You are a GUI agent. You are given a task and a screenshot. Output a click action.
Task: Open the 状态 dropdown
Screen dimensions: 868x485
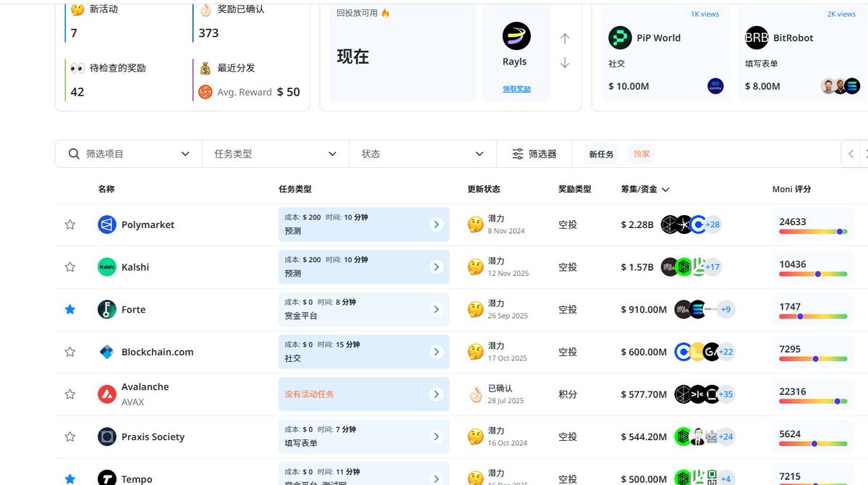422,153
